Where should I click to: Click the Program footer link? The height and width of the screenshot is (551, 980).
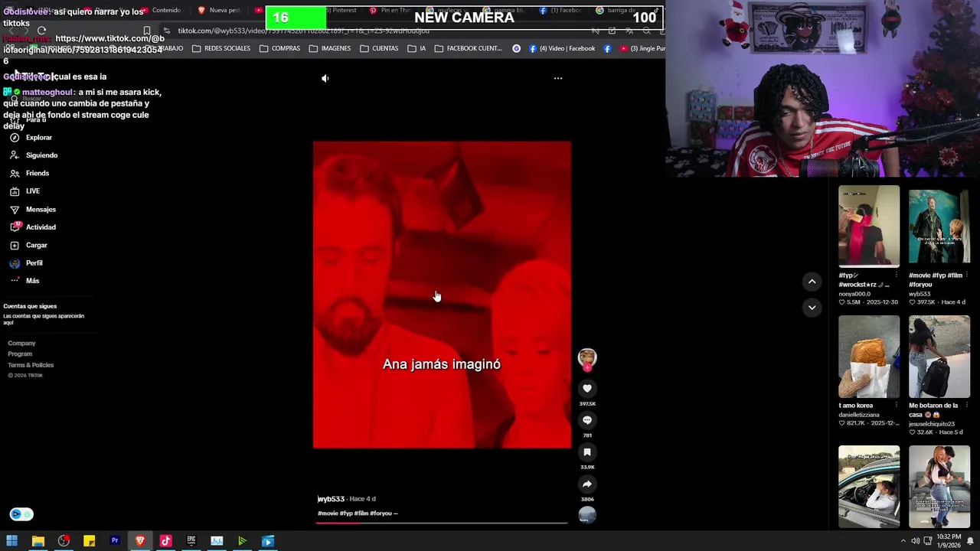(x=20, y=354)
